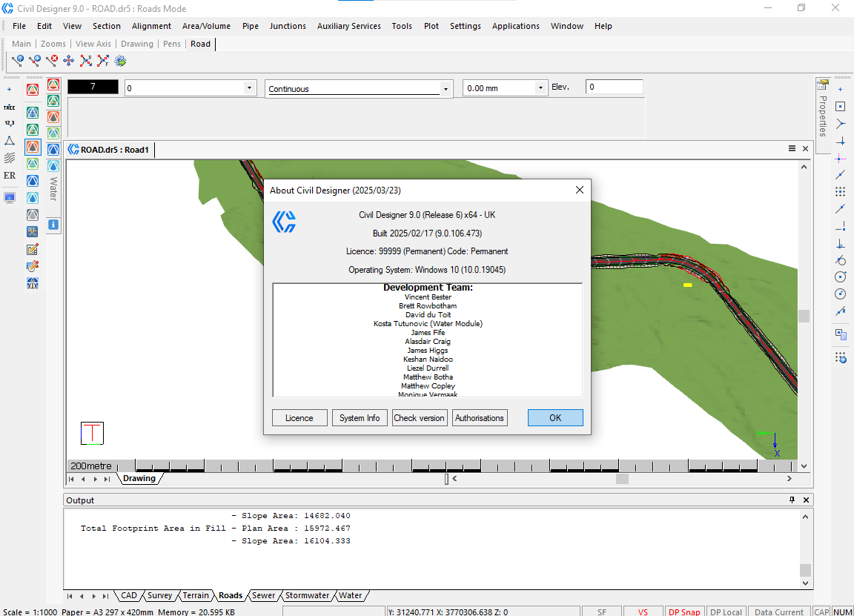Select the Y-shaped intersection snap icon
This screenshot has width=854, height=616.
pyautogui.click(x=841, y=125)
